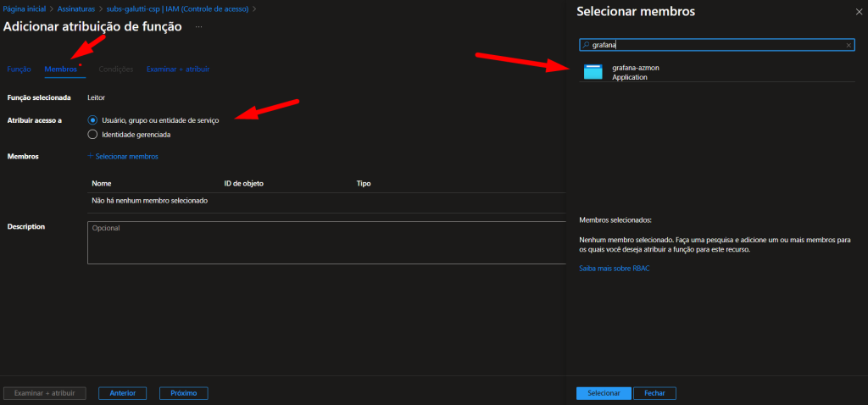Clear the grafana search text with the X

point(849,45)
